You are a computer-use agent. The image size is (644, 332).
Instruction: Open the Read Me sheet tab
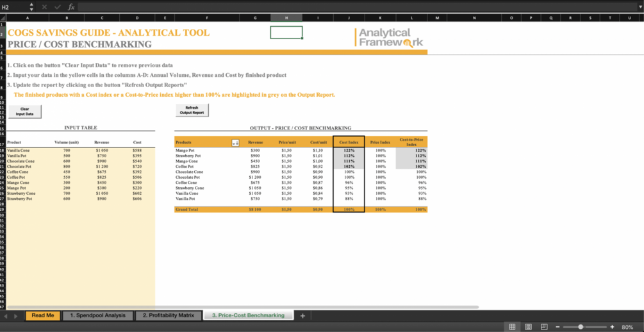coord(43,315)
